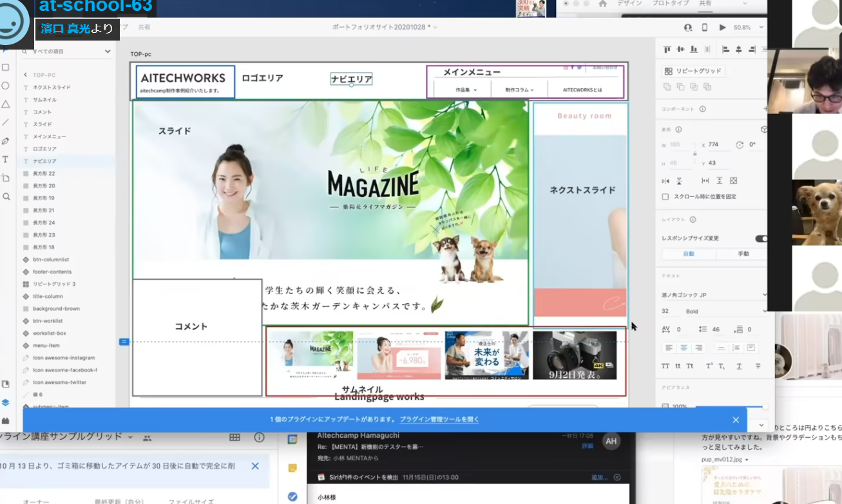The height and width of the screenshot is (504, 842).
Task: Click the flip vertical icon
Action: click(x=680, y=181)
